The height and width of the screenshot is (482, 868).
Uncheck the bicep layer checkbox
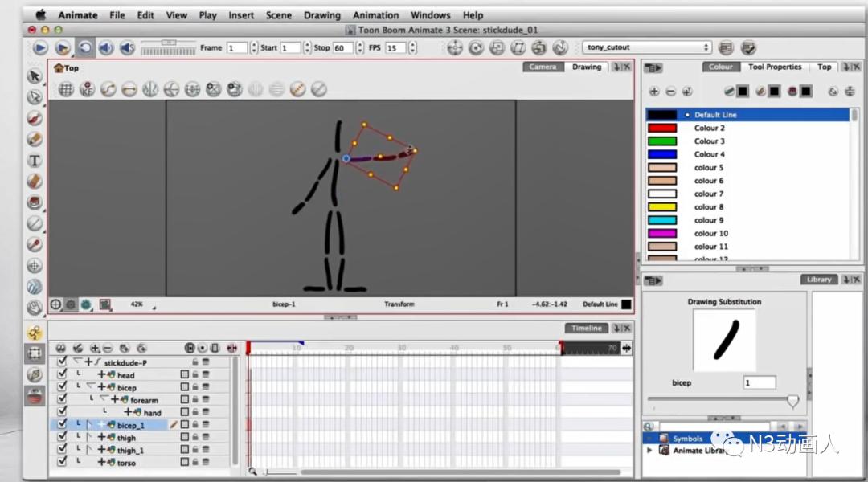[62, 387]
